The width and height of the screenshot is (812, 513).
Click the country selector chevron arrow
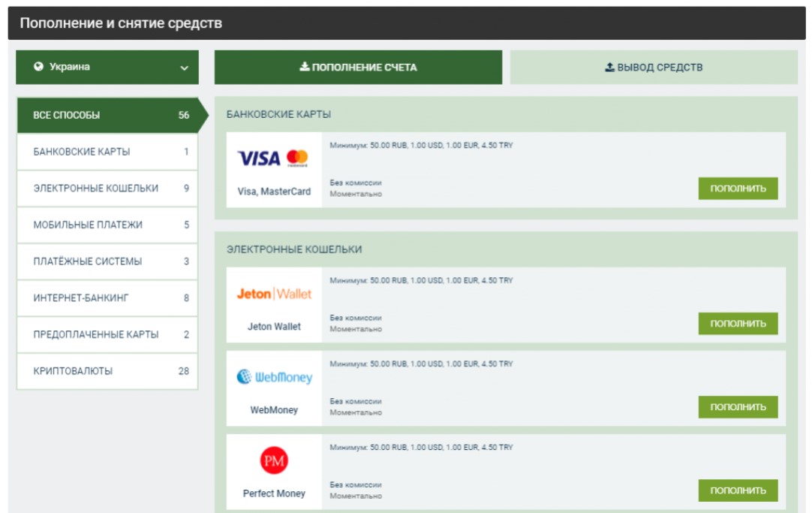point(184,68)
